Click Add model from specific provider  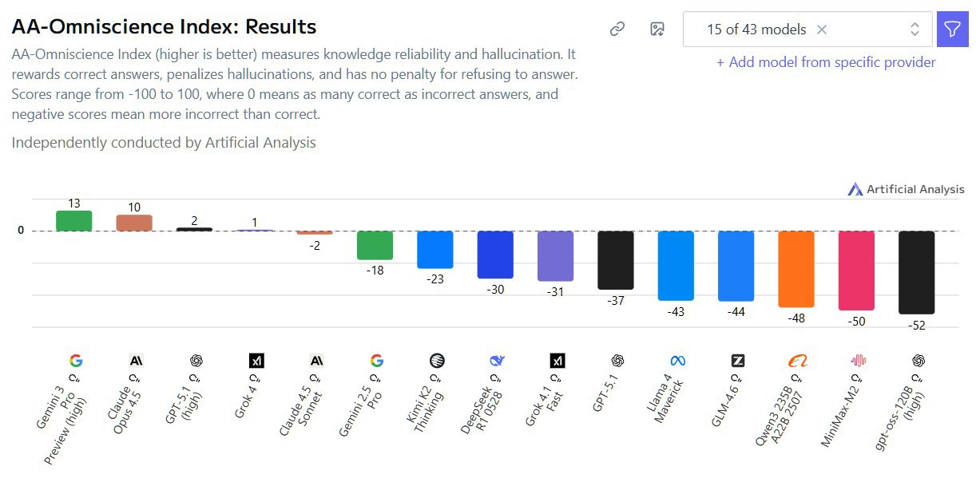point(827,62)
